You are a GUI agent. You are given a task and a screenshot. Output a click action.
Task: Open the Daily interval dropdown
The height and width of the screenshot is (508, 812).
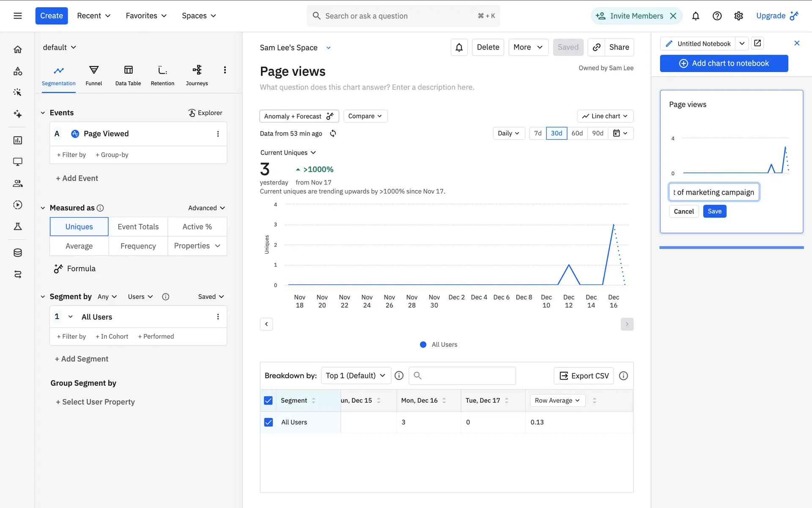[x=508, y=133]
